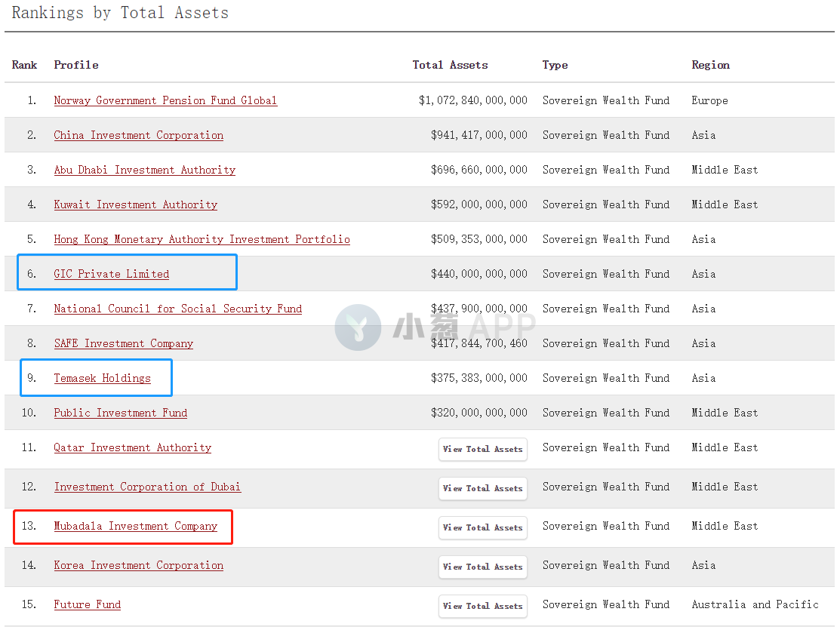
Task: Select the $375,383,000,000 asset figure
Action: [479, 379]
